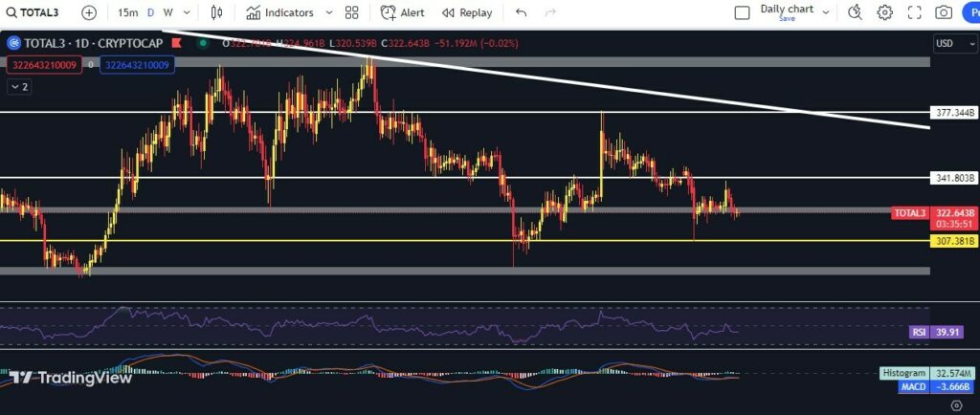
Task: Open chart settings gear
Action: (x=884, y=12)
